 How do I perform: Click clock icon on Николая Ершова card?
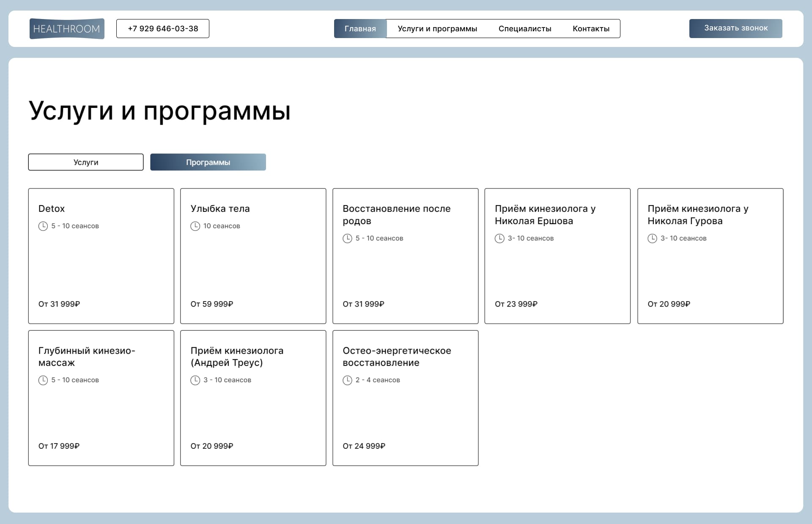[x=499, y=239]
